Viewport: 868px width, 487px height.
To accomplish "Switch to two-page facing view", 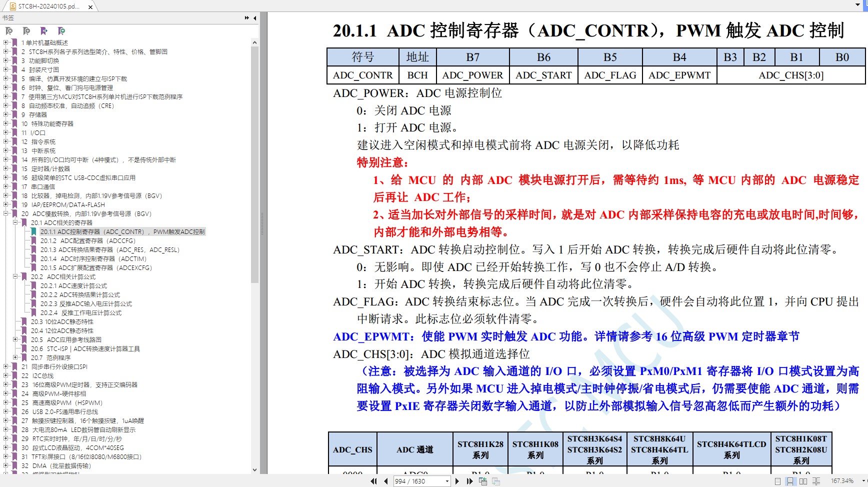I will [x=803, y=481].
